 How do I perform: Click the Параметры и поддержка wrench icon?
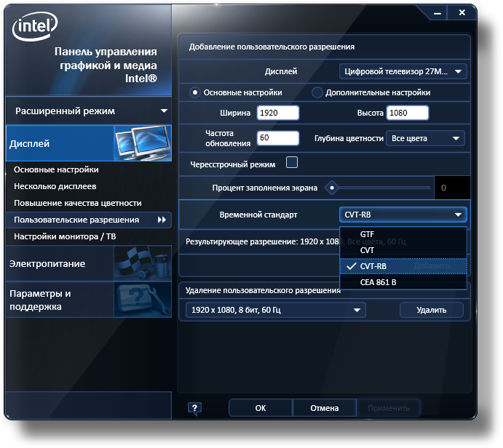[x=143, y=300]
